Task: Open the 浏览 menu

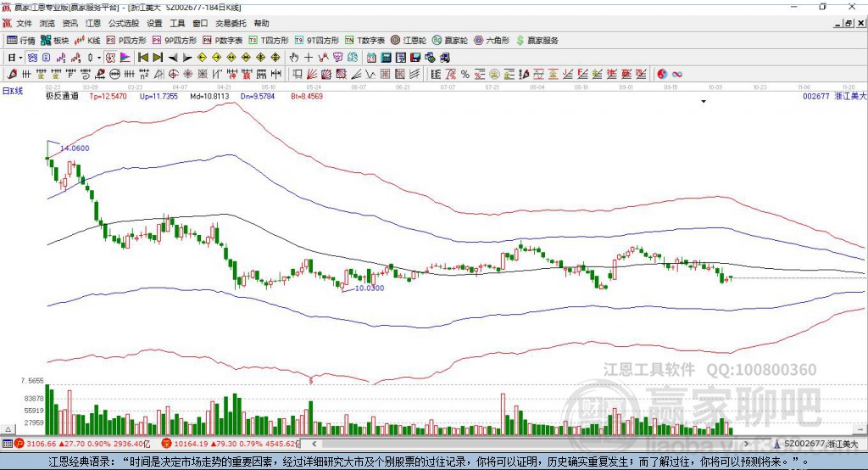Action: click(x=47, y=23)
